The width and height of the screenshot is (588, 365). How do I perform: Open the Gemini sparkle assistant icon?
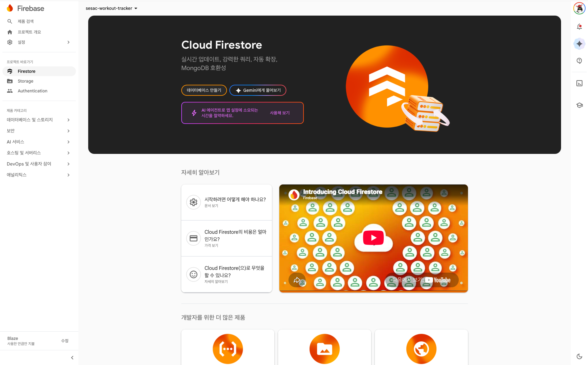click(579, 44)
